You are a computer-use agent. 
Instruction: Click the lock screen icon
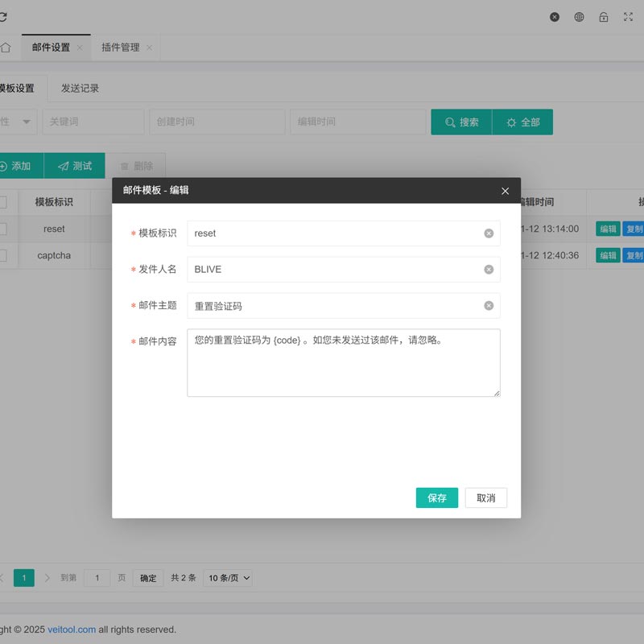pos(603,16)
